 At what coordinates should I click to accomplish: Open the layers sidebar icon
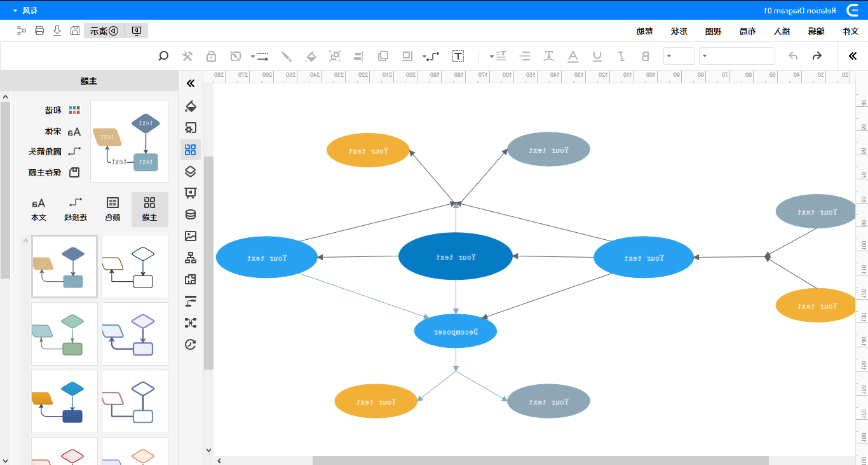(x=190, y=171)
